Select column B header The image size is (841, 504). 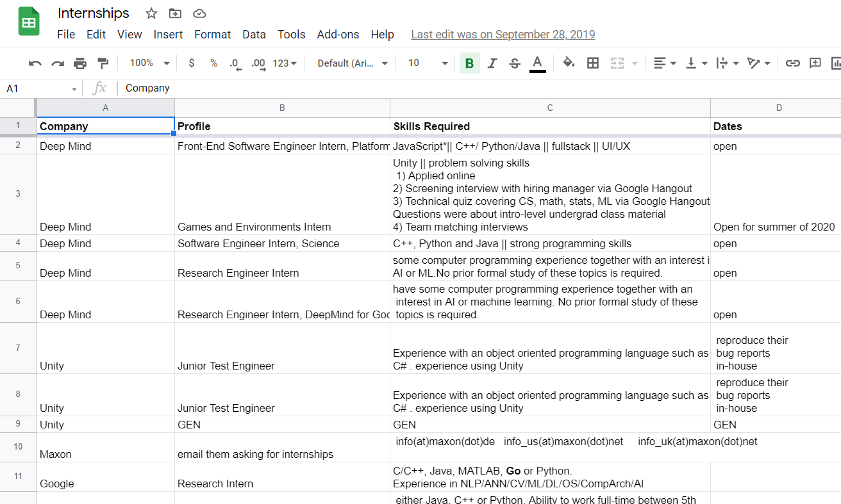tap(282, 108)
